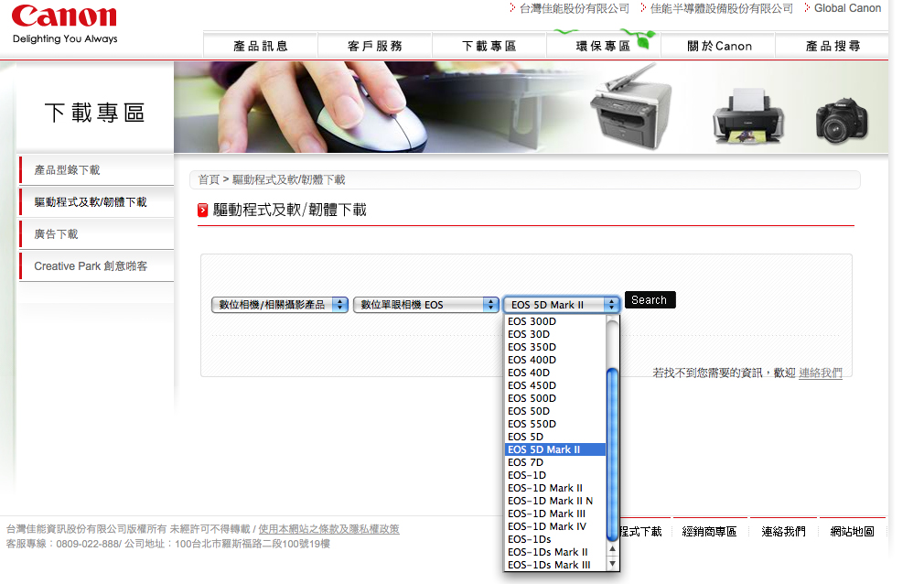Choose EOS 30D from the list
Image resolution: width=924 pixels, height=584 pixels.
(555, 334)
